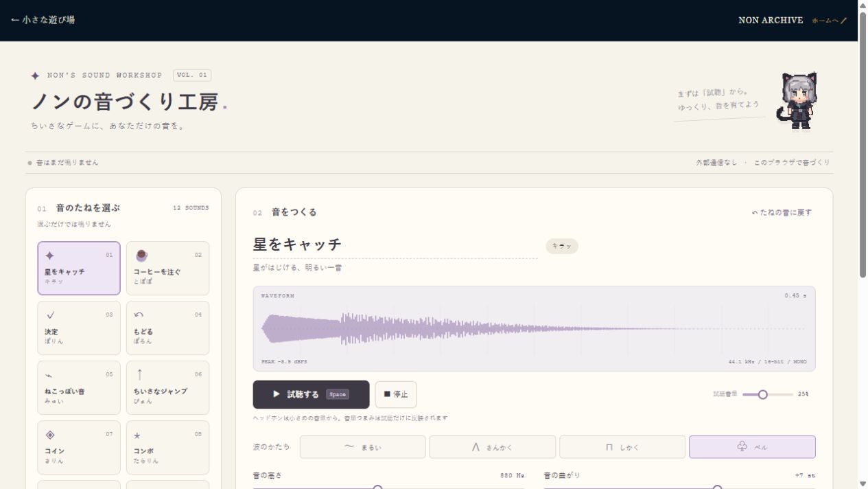Go back to 小さな遊び場

pos(43,20)
